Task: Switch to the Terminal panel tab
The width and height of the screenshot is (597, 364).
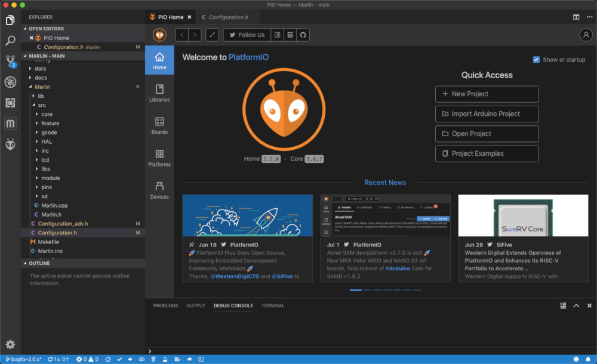Action: click(x=273, y=306)
